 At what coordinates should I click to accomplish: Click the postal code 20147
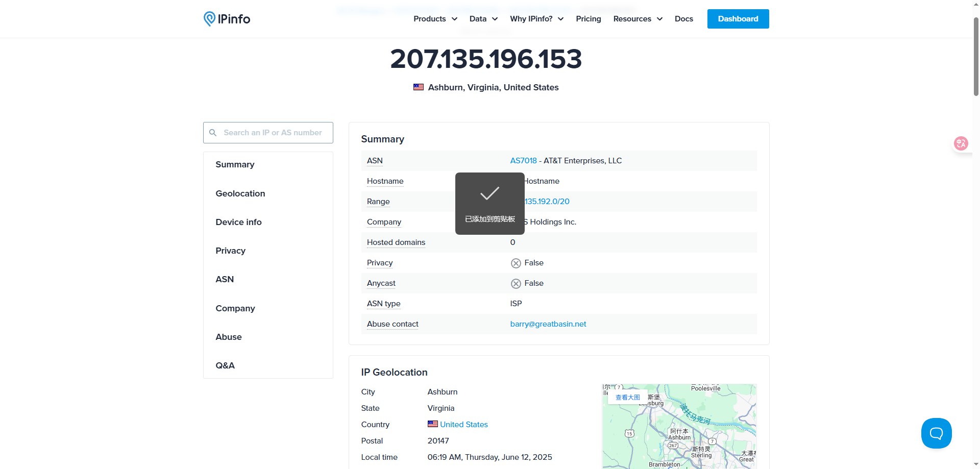[x=438, y=441]
